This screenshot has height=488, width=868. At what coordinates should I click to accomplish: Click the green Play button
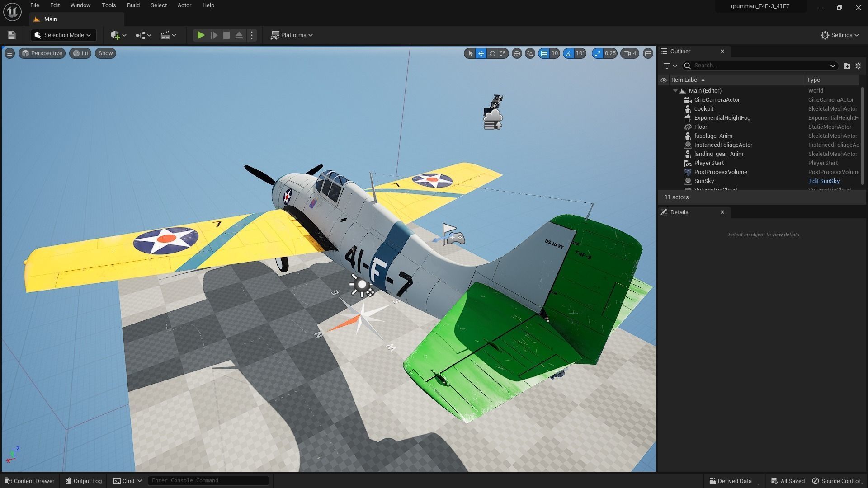201,35
